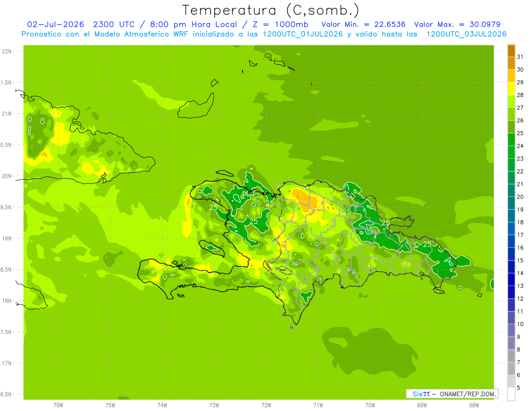
Task: Click the "70W" longitude label
Action: [370, 405]
